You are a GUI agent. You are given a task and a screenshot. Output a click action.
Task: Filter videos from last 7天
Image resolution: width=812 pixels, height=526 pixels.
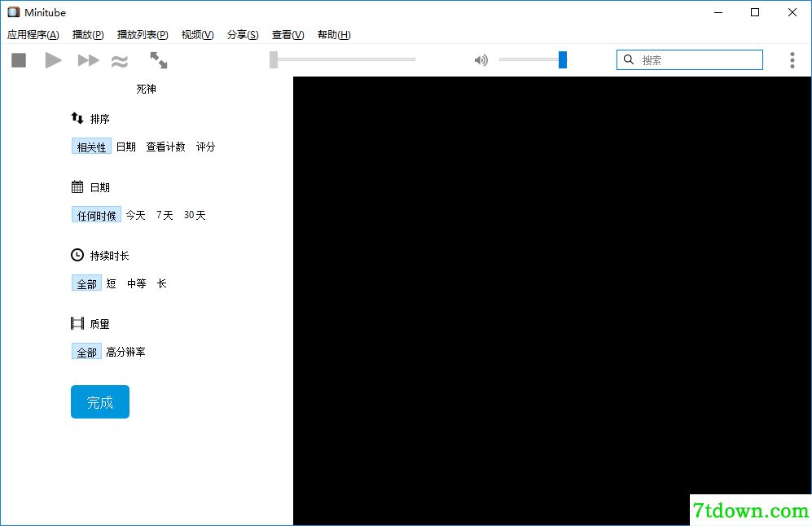tap(165, 215)
